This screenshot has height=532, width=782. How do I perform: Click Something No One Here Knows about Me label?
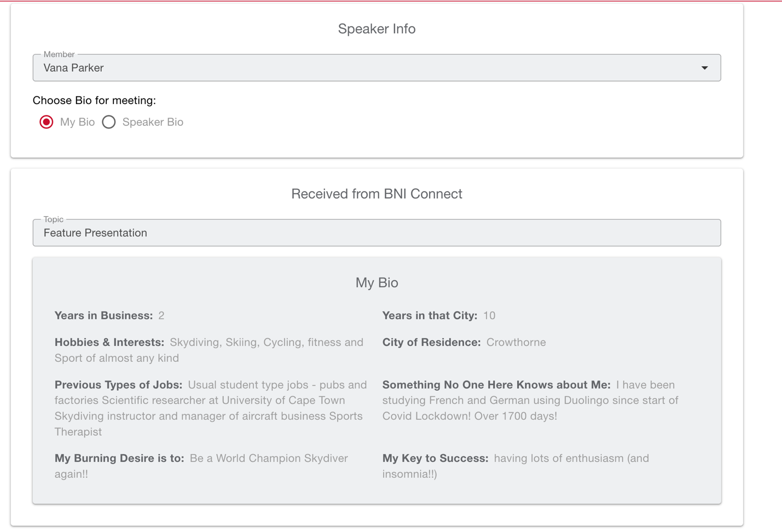[x=496, y=385]
